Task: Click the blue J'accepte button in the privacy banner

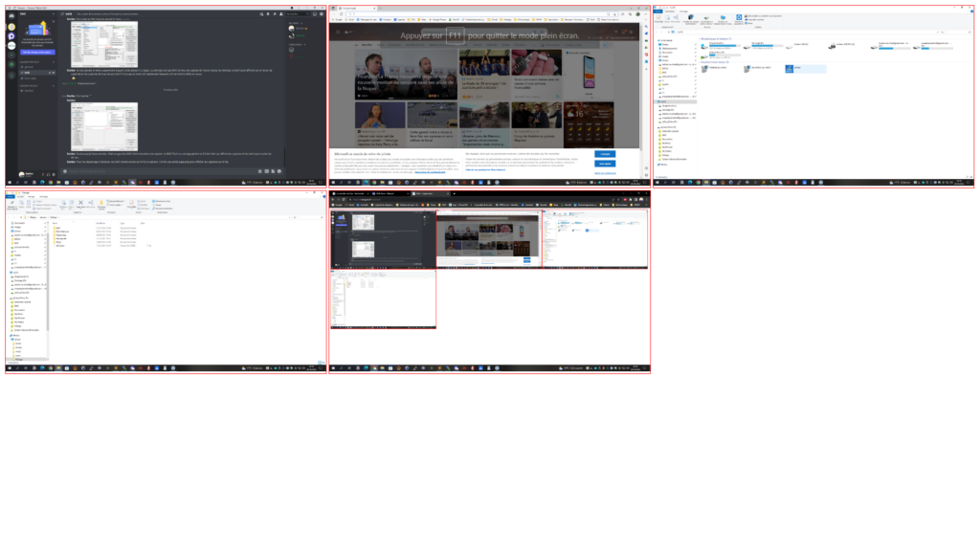Action: (605, 154)
